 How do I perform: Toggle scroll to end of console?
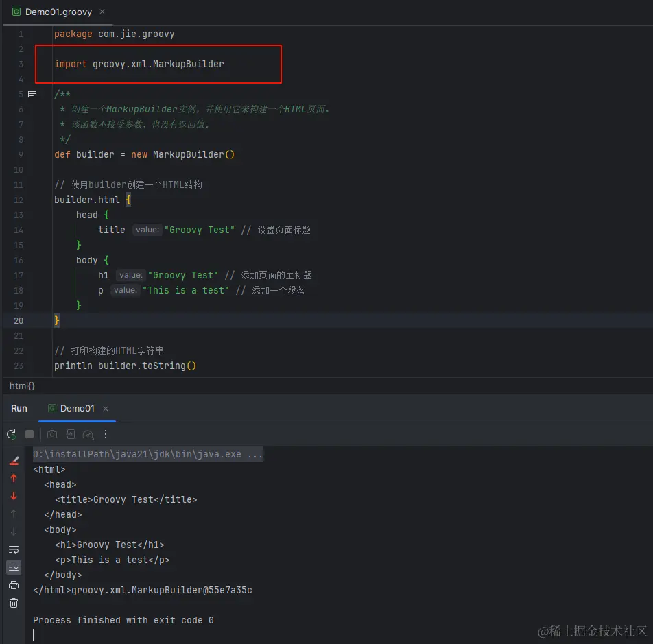pos(14,567)
